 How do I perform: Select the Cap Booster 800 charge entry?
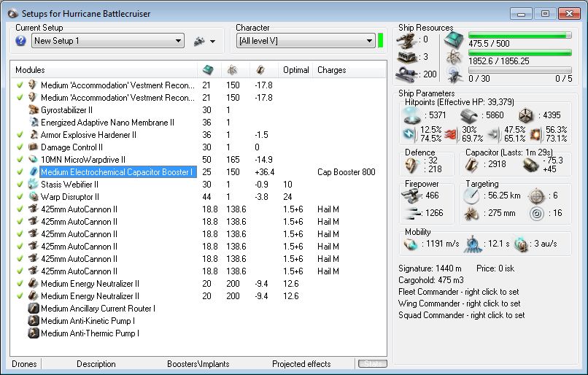tap(346, 172)
